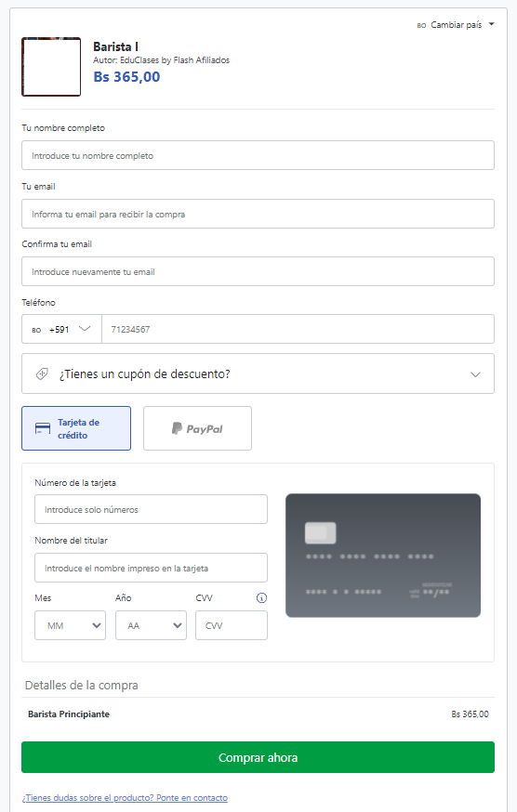The image size is (517, 812).
Task: Open the MM month dropdown
Action: [70, 625]
